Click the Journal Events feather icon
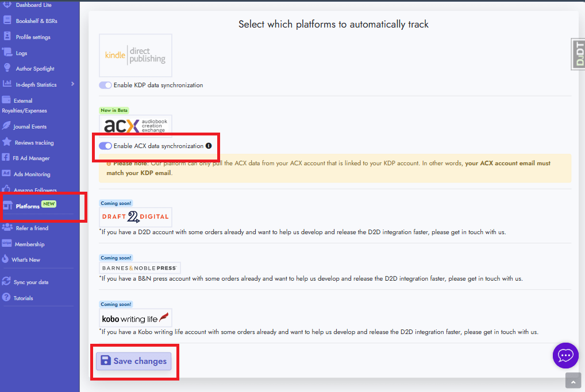The image size is (585, 392). (6, 126)
